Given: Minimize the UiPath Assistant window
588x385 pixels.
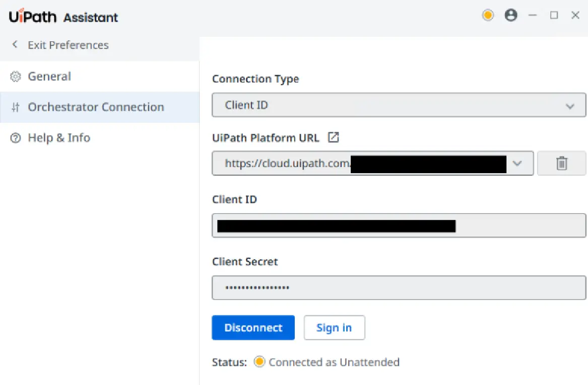Looking at the screenshot, I should click(533, 16).
